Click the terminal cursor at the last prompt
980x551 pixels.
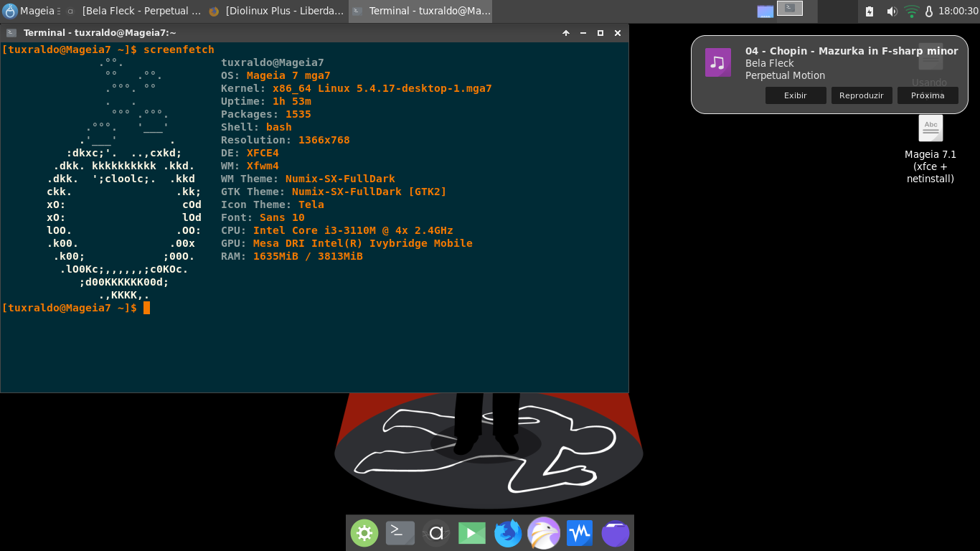pos(146,308)
